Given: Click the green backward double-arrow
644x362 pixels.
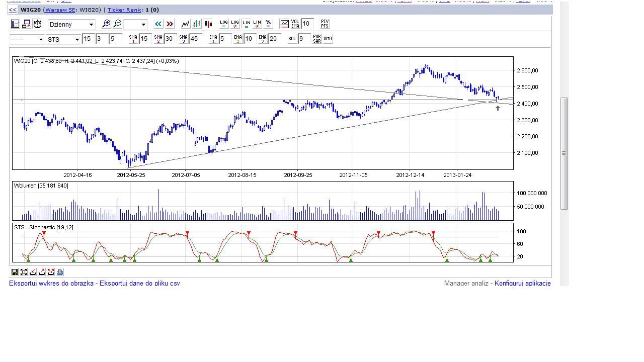Looking at the screenshot, I should [x=158, y=24].
